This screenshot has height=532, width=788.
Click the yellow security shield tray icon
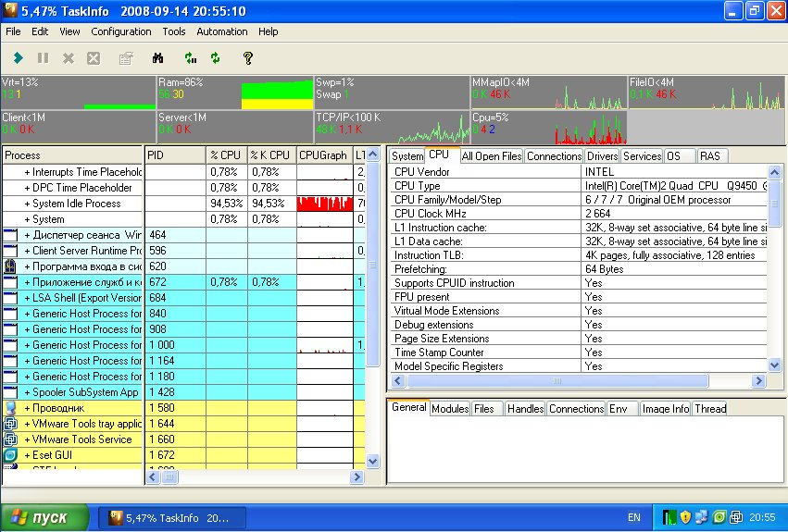point(685,517)
